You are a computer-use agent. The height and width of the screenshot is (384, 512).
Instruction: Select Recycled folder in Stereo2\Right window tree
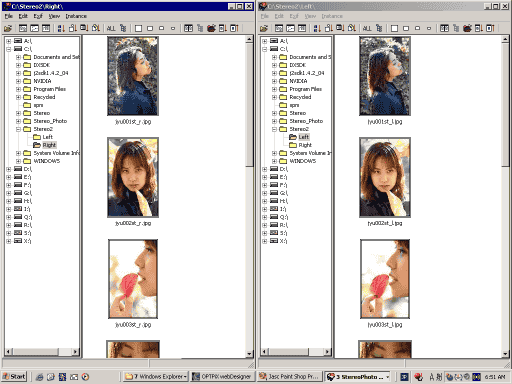(44, 97)
